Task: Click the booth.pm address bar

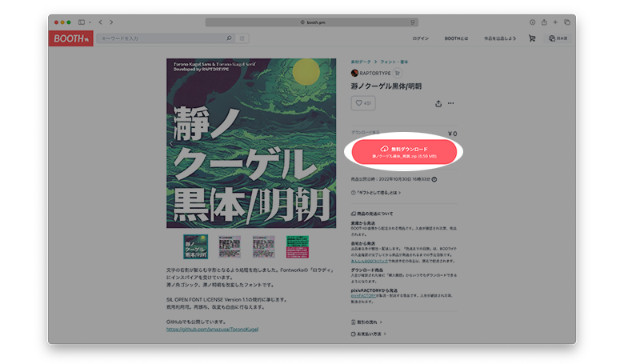Action: (312, 22)
